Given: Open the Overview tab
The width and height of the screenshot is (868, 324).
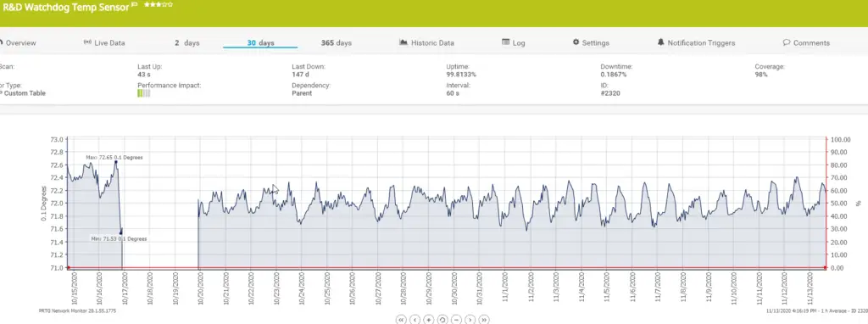Looking at the screenshot, I should (18, 42).
